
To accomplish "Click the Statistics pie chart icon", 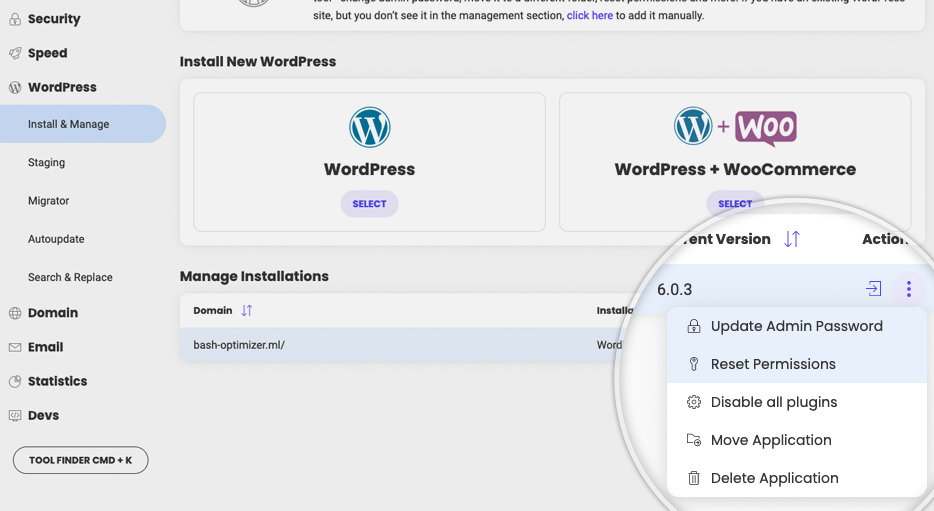I will point(15,382).
